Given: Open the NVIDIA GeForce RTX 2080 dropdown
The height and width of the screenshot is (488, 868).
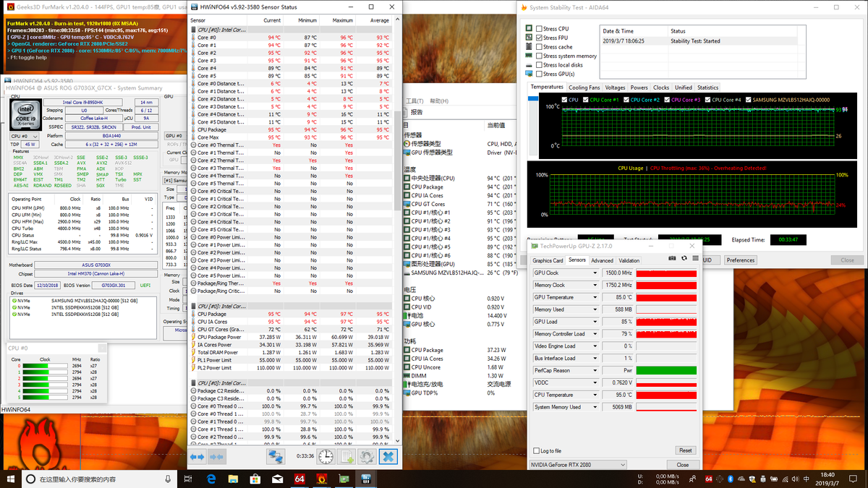Looking at the screenshot, I should [578, 465].
